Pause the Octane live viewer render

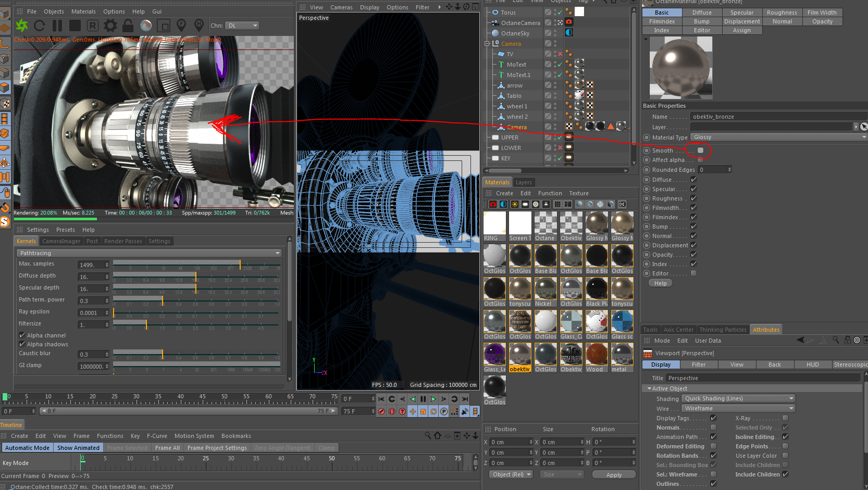57,26
